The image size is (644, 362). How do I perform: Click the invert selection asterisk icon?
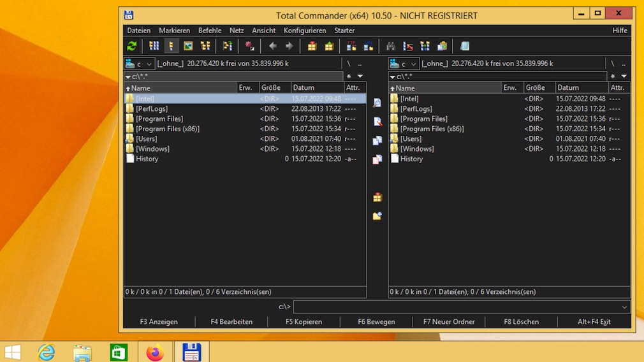point(249,46)
